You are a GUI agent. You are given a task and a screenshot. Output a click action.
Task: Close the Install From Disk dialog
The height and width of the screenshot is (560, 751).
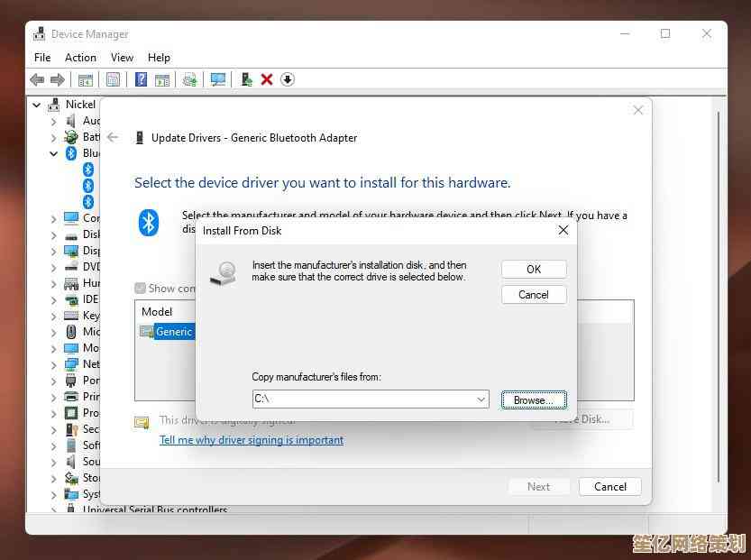[563, 230]
